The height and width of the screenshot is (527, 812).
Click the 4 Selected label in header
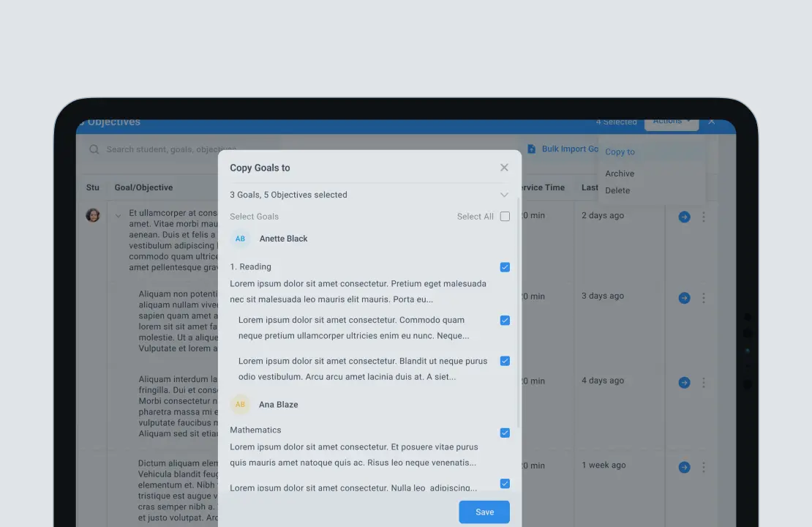click(616, 122)
